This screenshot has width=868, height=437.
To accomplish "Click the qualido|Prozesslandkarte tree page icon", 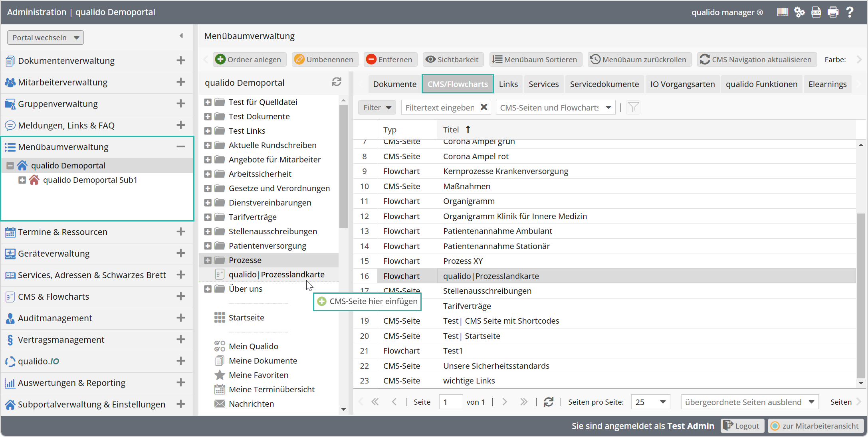I will pos(220,275).
